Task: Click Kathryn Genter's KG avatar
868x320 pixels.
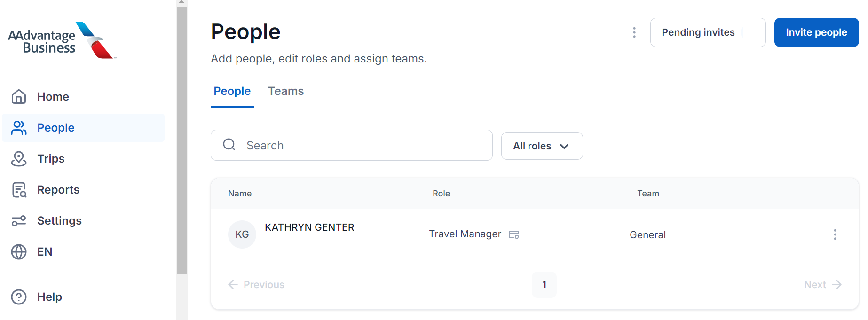Action: pos(242,234)
